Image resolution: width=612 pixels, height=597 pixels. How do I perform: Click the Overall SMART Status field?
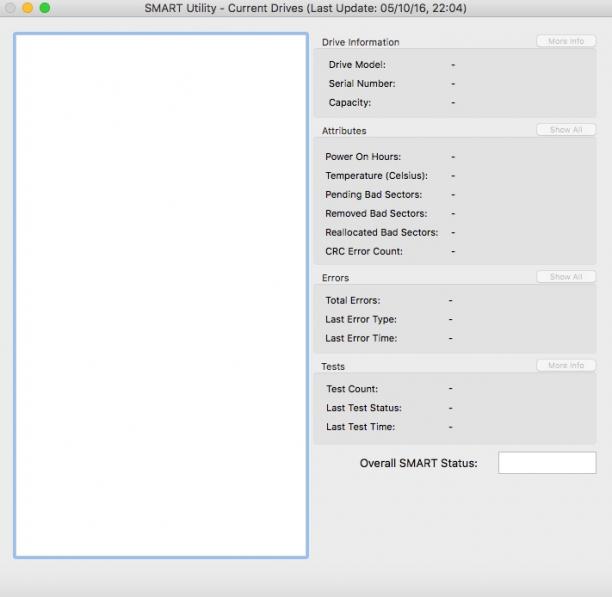[547, 463]
